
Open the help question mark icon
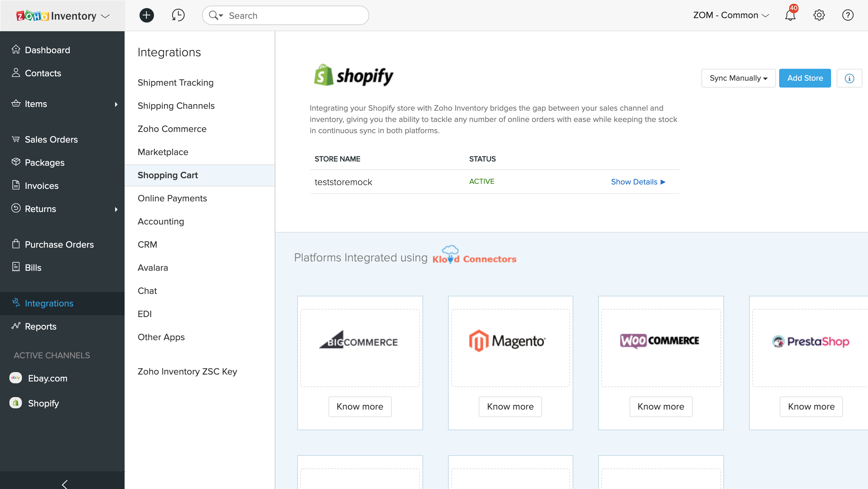848,15
